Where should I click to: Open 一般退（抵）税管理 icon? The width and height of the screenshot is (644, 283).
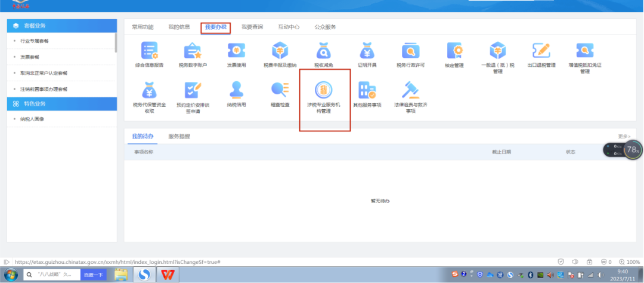[x=498, y=51]
